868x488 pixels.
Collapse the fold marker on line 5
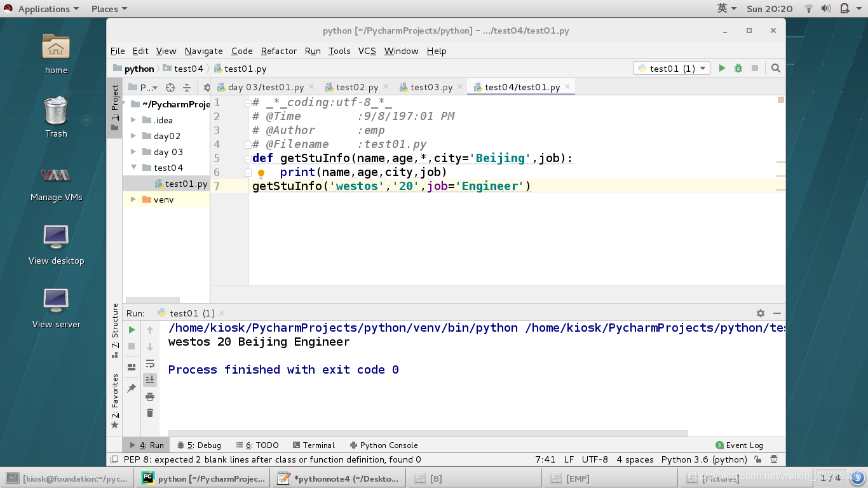tap(248, 159)
